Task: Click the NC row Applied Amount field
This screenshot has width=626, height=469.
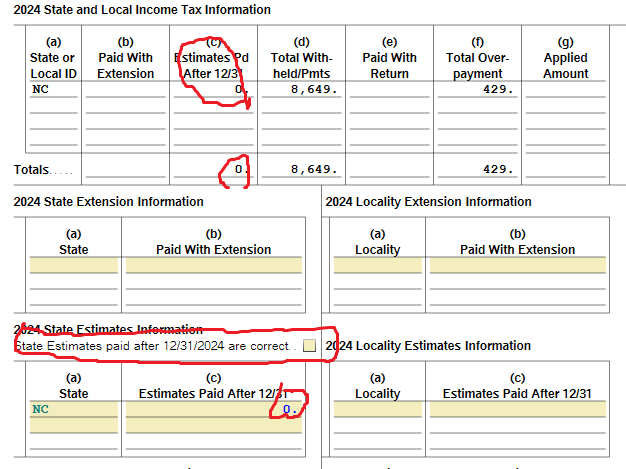Action: coord(565,89)
